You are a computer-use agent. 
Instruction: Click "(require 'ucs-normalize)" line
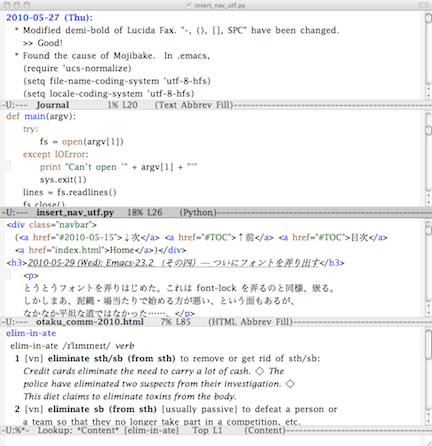pyautogui.click(x=77, y=68)
